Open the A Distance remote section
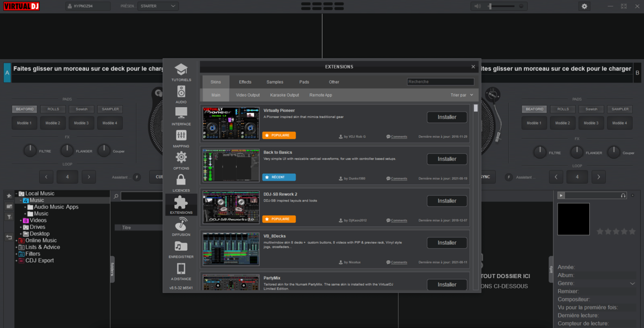644x328 pixels. (181, 272)
